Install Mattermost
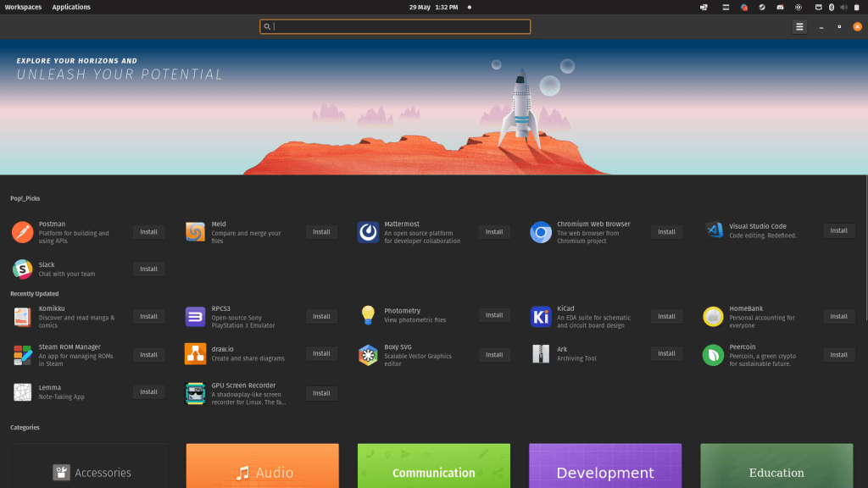Screen dimensions: 868x488 tap(494, 232)
